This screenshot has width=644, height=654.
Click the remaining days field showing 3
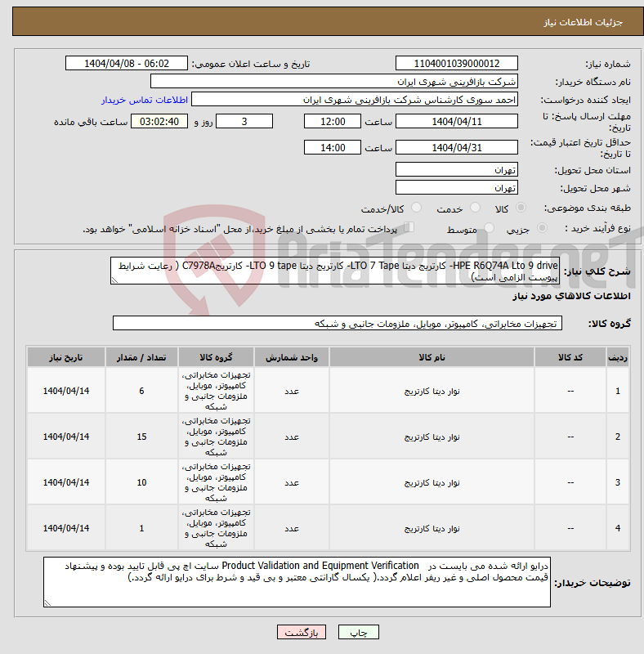tap(244, 121)
